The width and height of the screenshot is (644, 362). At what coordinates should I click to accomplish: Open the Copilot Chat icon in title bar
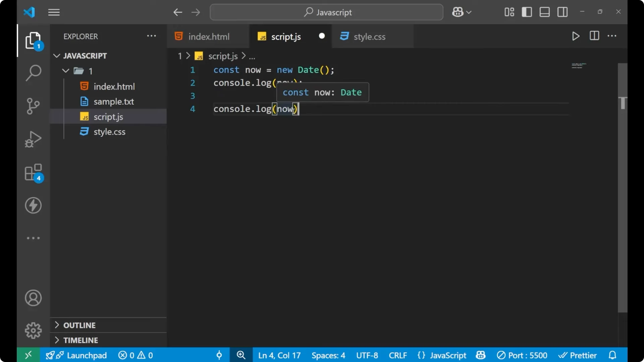coord(458,12)
